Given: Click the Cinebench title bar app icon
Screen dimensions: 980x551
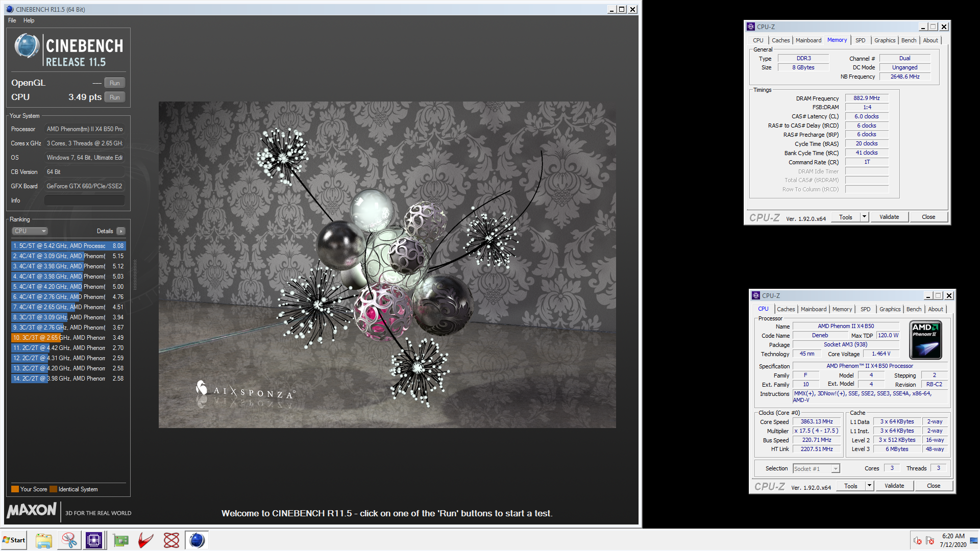Looking at the screenshot, I should (x=10, y=9).
